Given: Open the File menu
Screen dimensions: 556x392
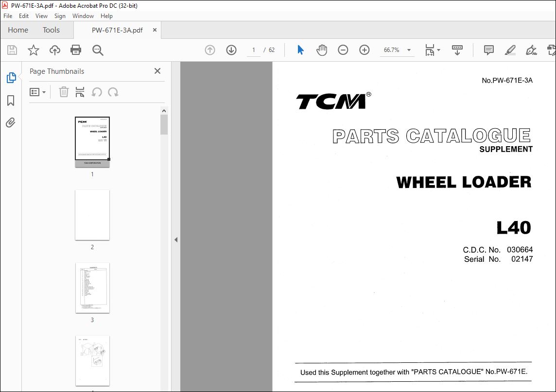Looking at the screenshot, I should 8,16.
